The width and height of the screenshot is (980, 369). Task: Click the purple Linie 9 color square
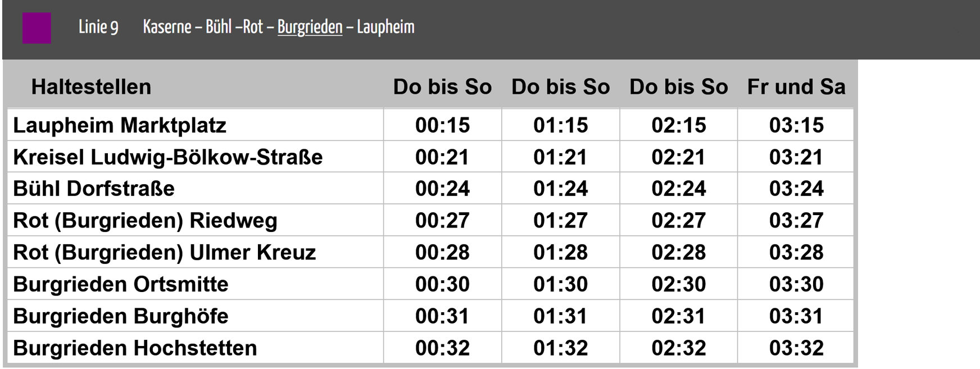37,28
